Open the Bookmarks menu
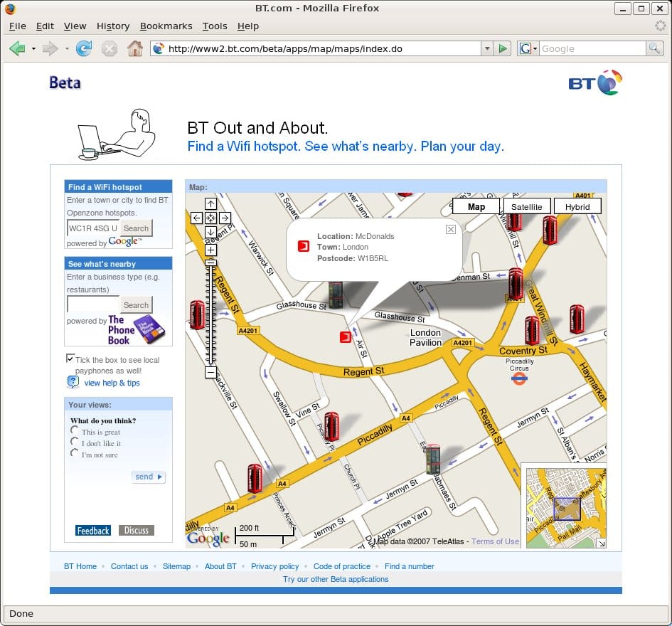The width and height of the screenshot is (672, 626). pyautogui.click(x=166, y=26)
